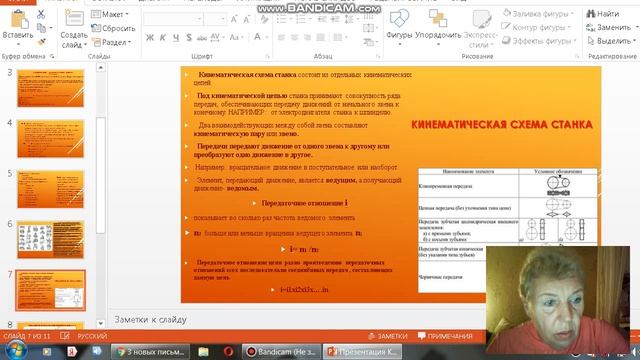
Task: Click the РУССКИЙ language indicator
Action: coord(93,336)
